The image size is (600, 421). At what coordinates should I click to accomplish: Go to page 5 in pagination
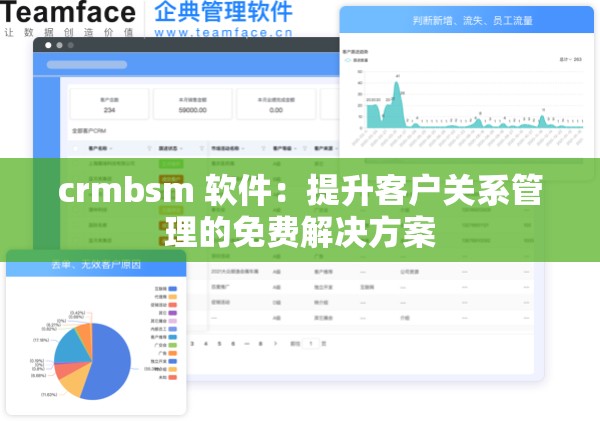(219, 344)
